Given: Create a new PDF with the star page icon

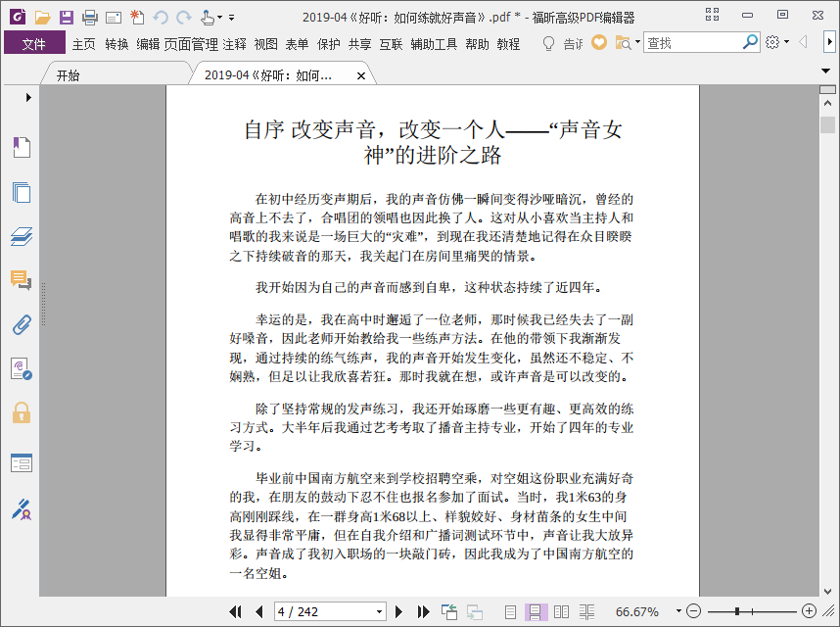Looking at the screenshot, I should (x=137, y=18).
